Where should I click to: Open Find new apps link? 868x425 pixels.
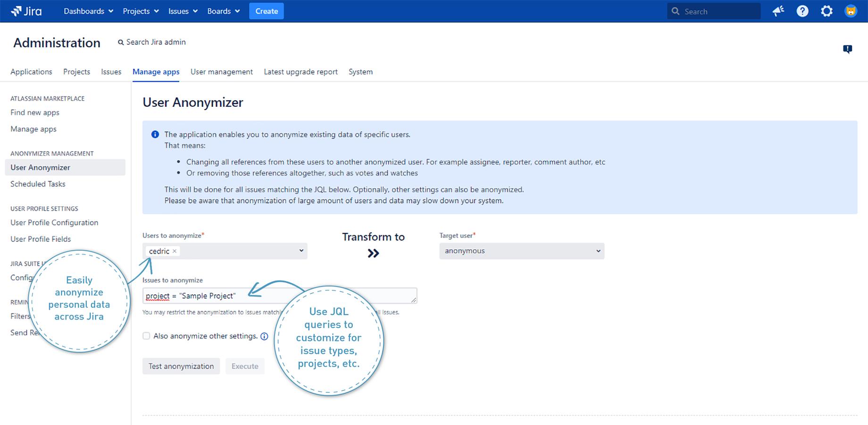pos(35,112)
